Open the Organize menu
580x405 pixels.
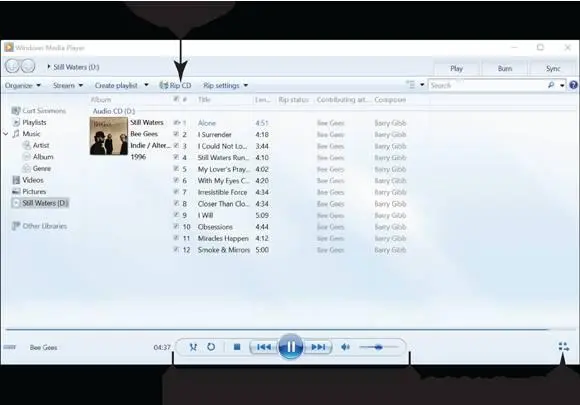click(23, 85)
